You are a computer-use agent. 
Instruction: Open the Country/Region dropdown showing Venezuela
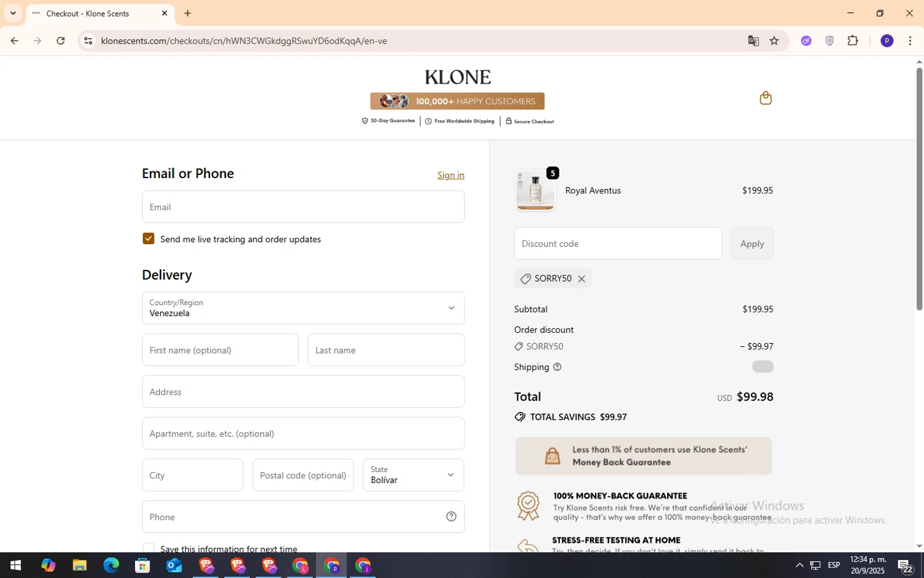click(303, 308)
